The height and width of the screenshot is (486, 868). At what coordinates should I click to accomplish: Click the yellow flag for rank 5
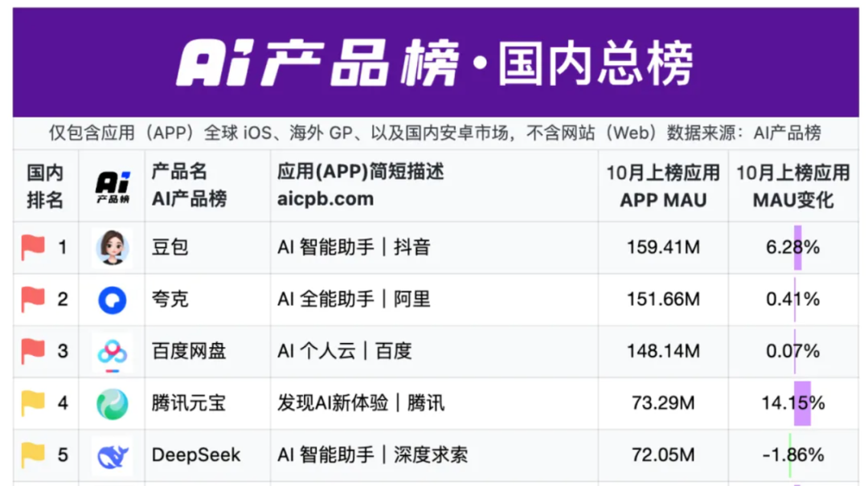[33, 455]
